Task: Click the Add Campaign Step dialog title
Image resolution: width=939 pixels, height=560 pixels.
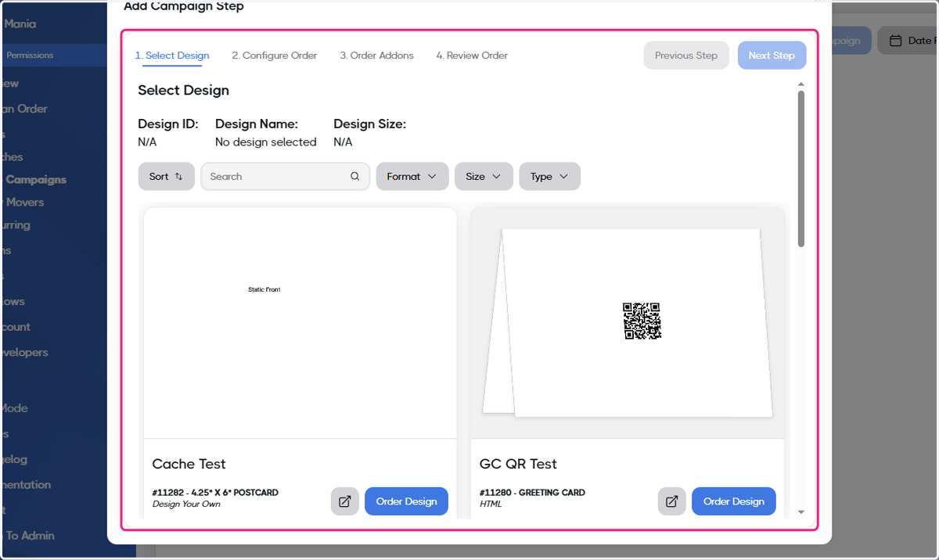Action: click(x=184, y=7)
